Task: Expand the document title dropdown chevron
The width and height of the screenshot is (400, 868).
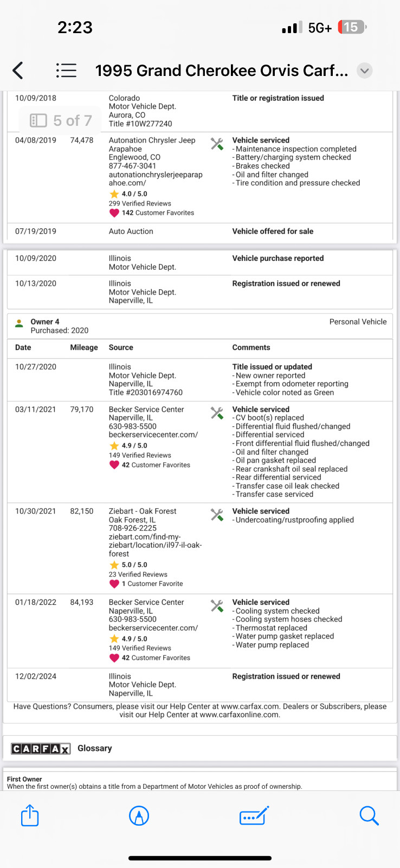Action: tap(365, 71)
